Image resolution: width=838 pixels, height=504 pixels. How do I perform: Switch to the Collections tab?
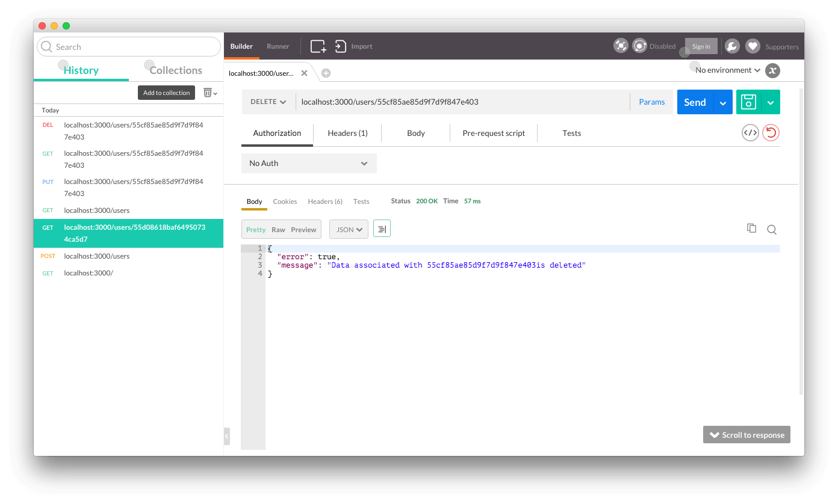176,70
